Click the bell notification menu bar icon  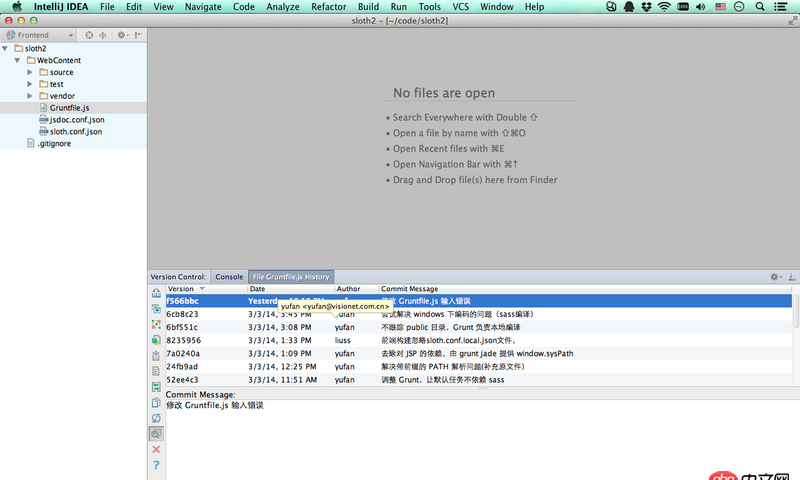coord(629,7)
